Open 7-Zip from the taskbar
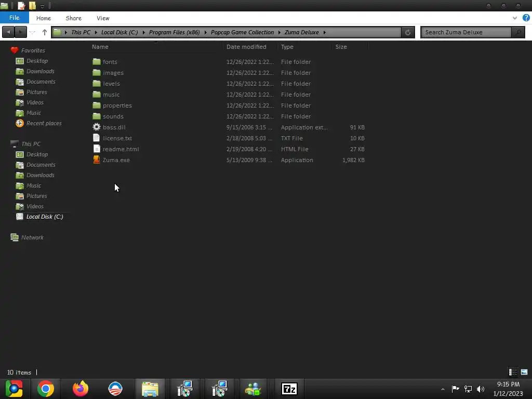This screenshot has width=532, height=399. pos(289,389)
